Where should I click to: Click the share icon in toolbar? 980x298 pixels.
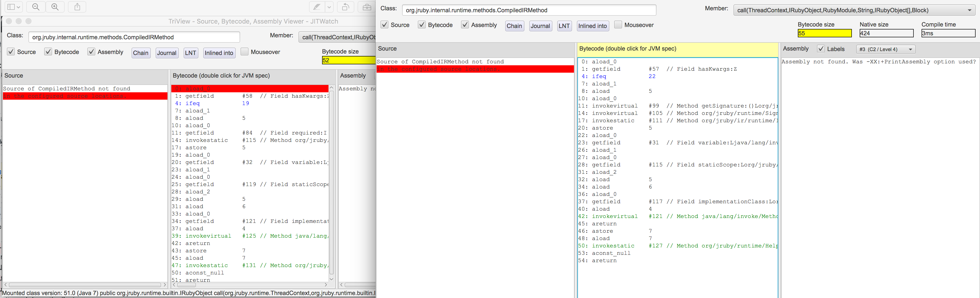pyautogui.click(x=77, y=7)
